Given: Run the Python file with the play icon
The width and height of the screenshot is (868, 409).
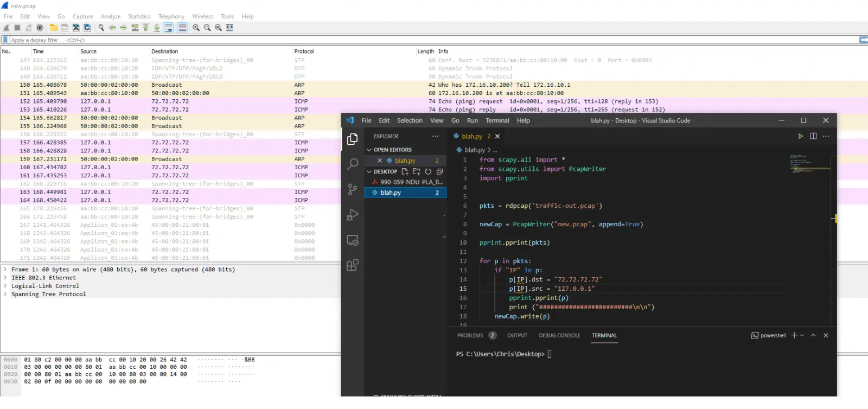Looking at the screenshot, I should point(800,136).
